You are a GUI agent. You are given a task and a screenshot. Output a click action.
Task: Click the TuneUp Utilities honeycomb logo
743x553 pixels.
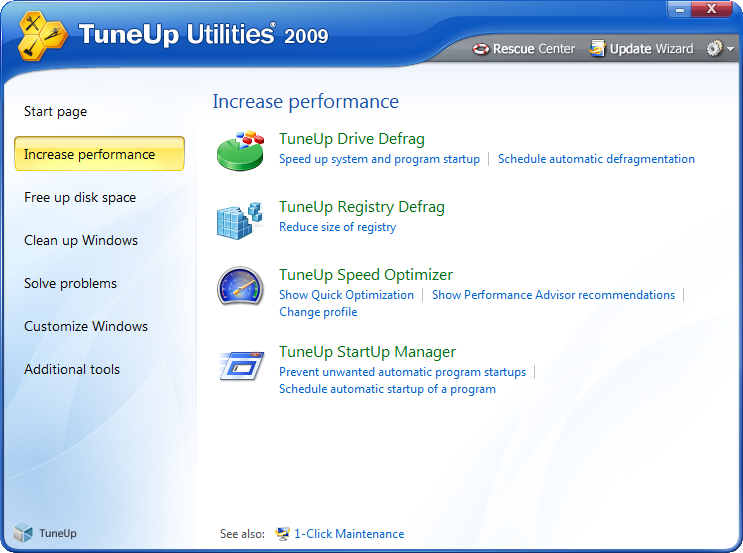coord(42,36)
